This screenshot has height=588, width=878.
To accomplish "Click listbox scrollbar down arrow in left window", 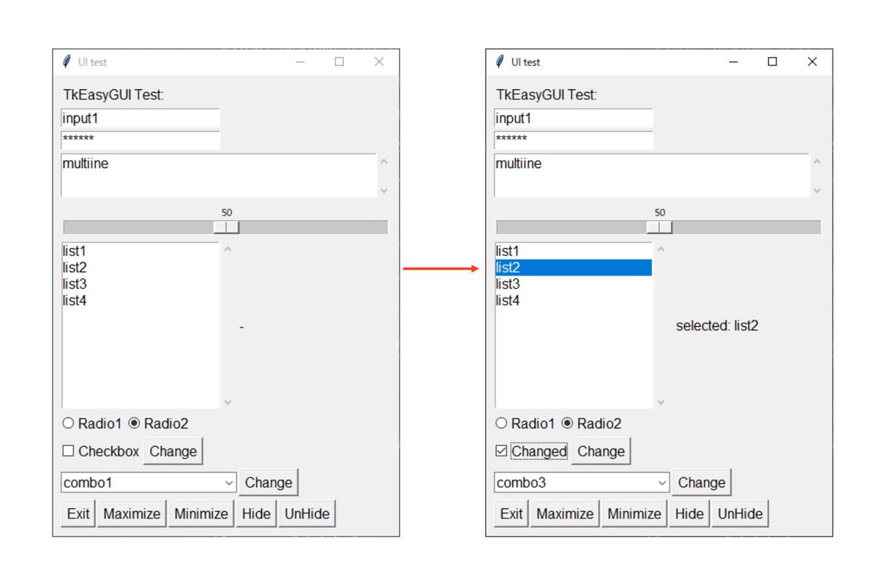I will tap(228, 402).
